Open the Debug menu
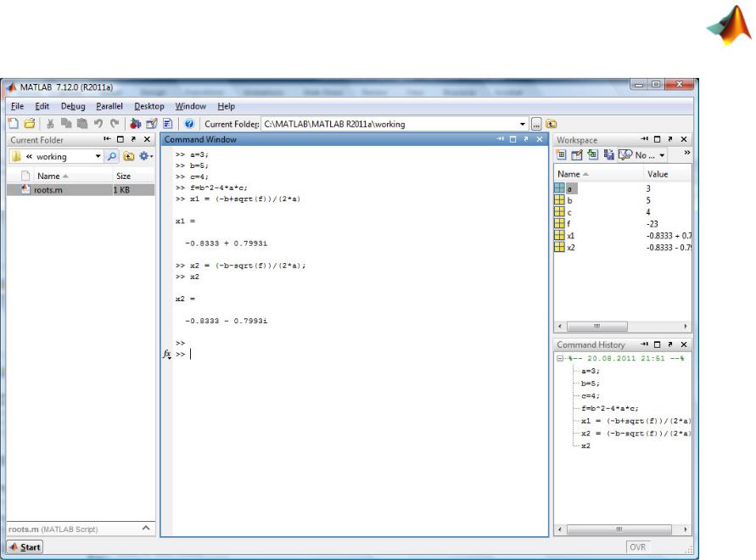The width and height of the screenshot is (756, 560). click(73, 106)
